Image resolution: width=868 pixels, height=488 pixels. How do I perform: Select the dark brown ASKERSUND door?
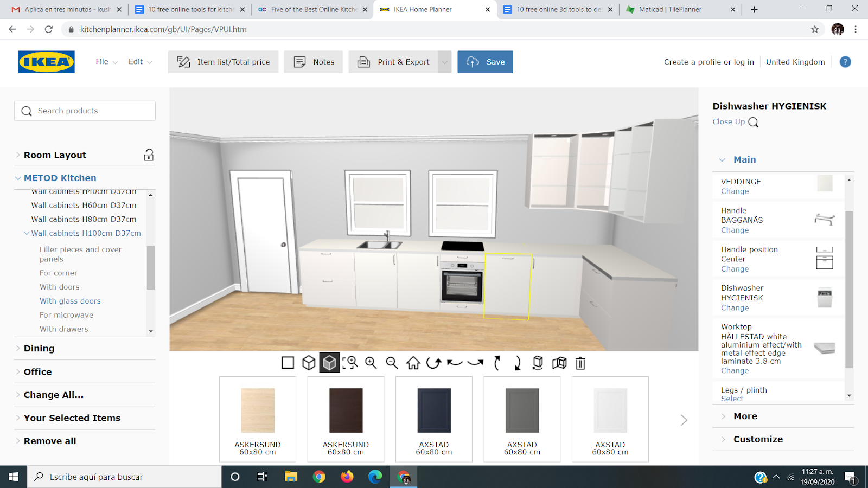click(346, 419)
